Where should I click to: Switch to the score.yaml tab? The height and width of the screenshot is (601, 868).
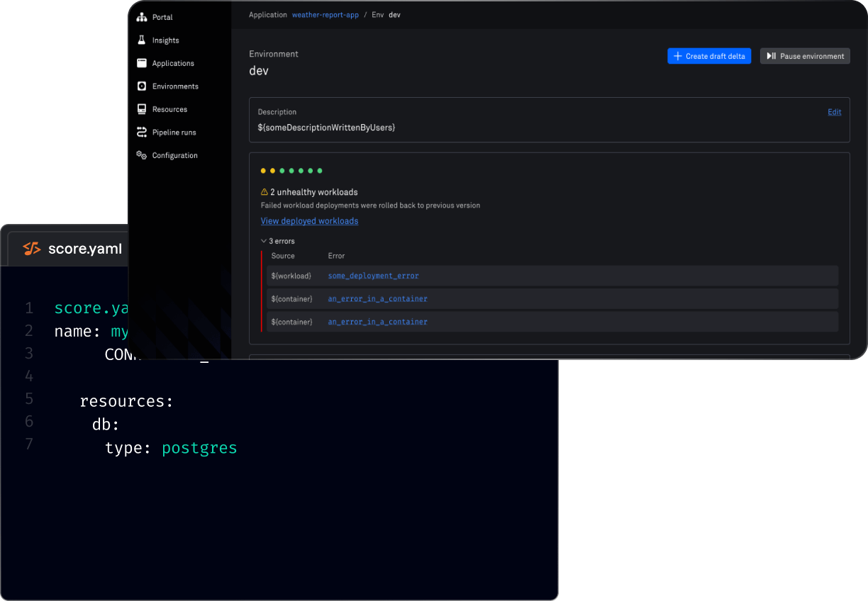click(x=85, y=249)
